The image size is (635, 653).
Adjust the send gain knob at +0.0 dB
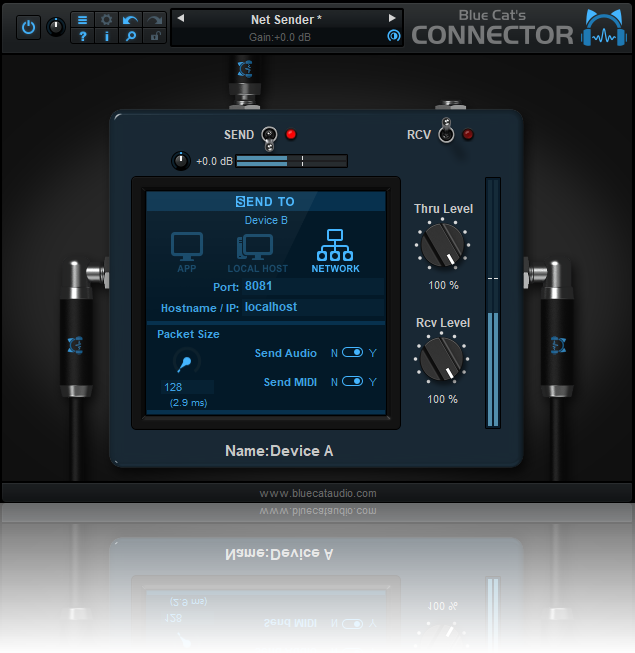181,161
